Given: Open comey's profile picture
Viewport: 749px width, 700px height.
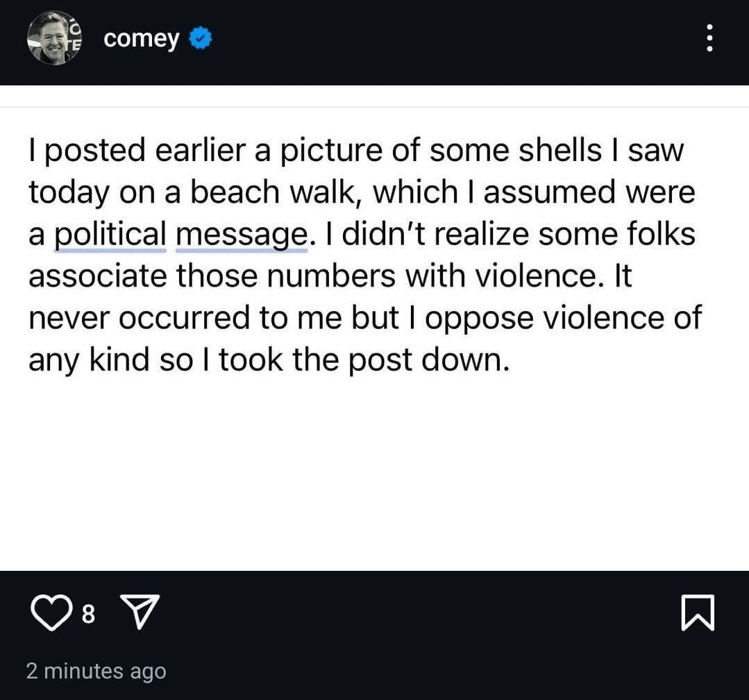Looking at the screenshot, I should [54, 38].
